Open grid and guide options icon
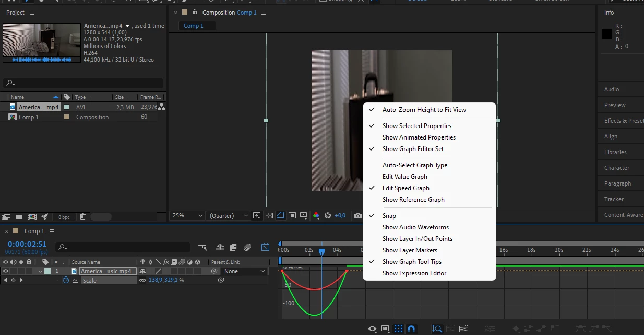644x335 pixels. pyautogui.click(x=304, y=215)
